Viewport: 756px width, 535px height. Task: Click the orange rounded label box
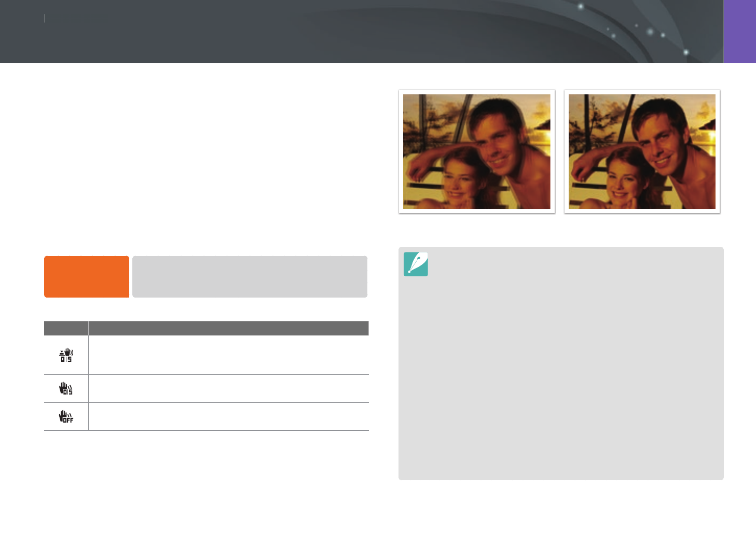pyautogui.click(x=87, y=277)
